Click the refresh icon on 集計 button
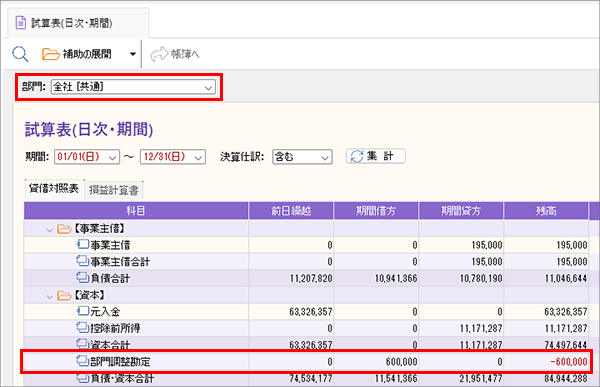The image size is (600, 387). pyautogui.click(x=357, y=156)
